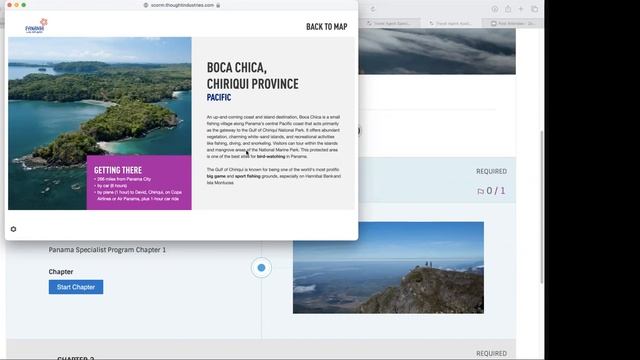The width and height of the screenshot is (640, 360).
Task: Click the cloud banner image in background page
Action: 437,51
